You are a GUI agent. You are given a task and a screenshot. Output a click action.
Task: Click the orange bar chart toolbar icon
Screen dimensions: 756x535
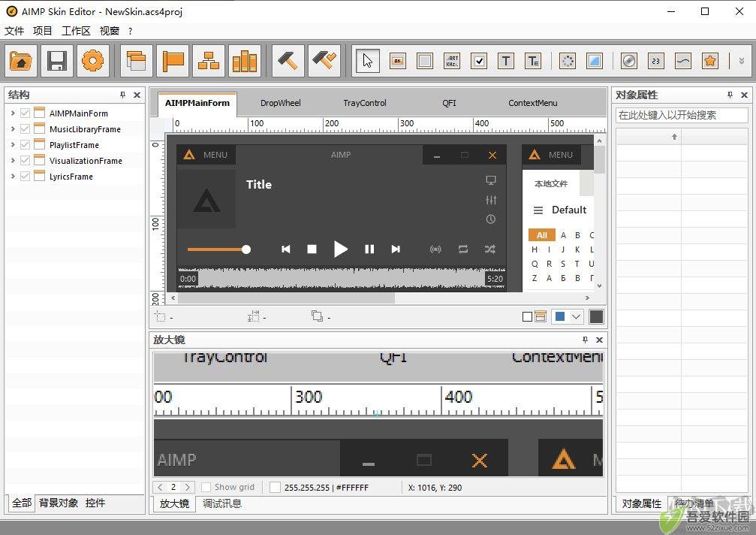click(245, 61)
